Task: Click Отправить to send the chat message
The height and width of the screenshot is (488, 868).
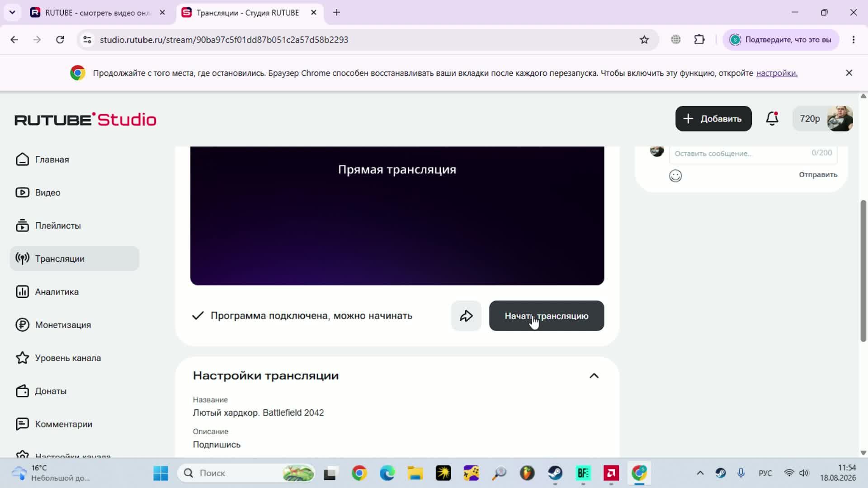Action: click(x=818, y=175)
